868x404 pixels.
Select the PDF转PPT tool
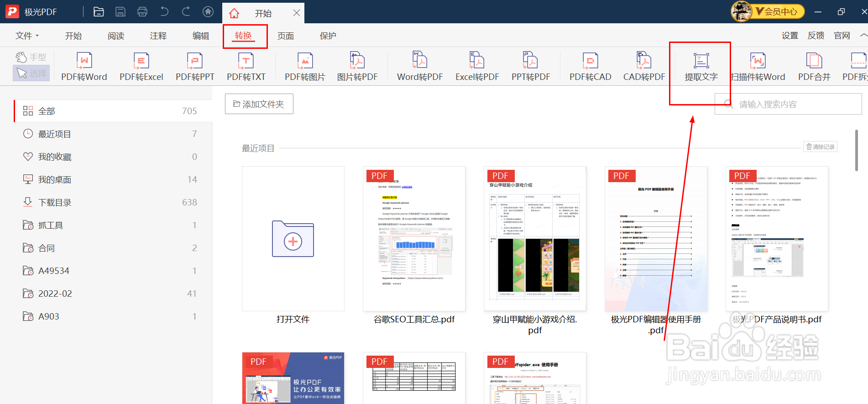pyautogui.click(x=195, y=67)
